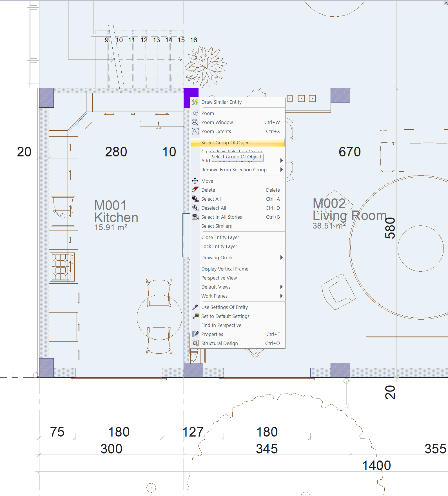The image size is (448, 496).
Task: Choose Select Similars from the menu
Action: point(238,226)
